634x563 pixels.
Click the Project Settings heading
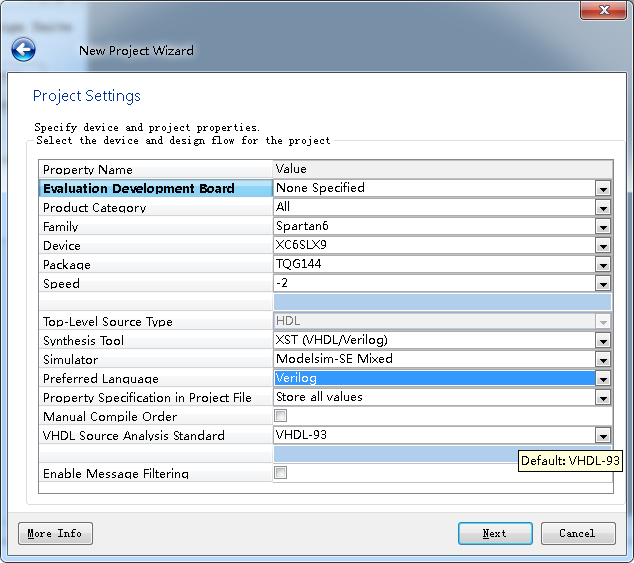(87, 96)
